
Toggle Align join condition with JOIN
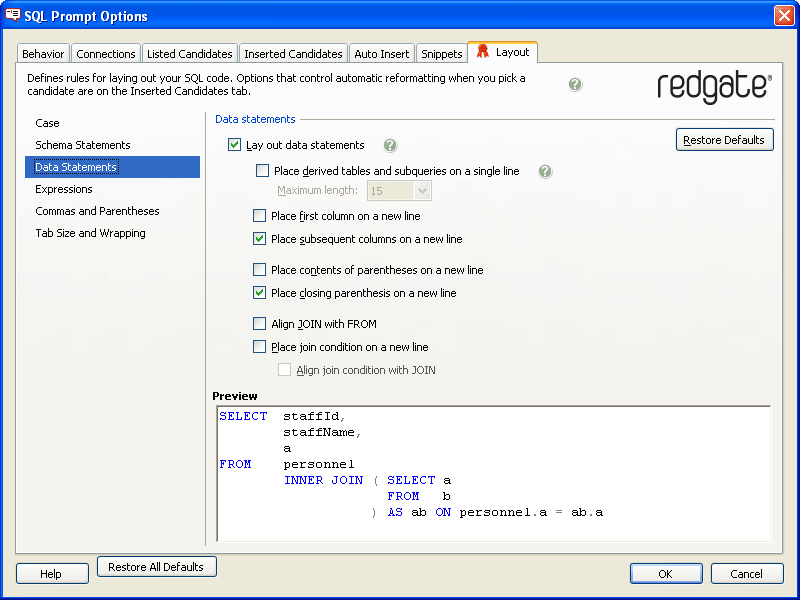(285, 370)
